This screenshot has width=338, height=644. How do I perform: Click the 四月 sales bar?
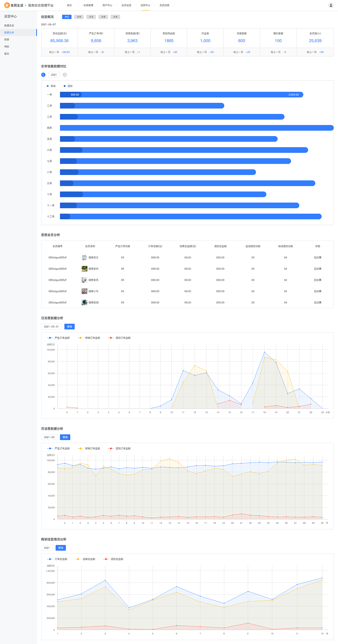197,128
